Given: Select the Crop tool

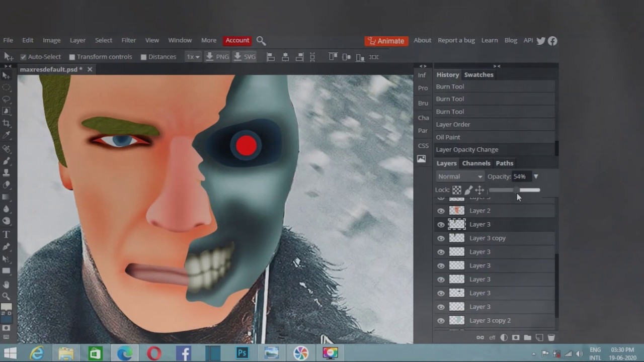Looking at the screenshot, I should click(7, 123).
